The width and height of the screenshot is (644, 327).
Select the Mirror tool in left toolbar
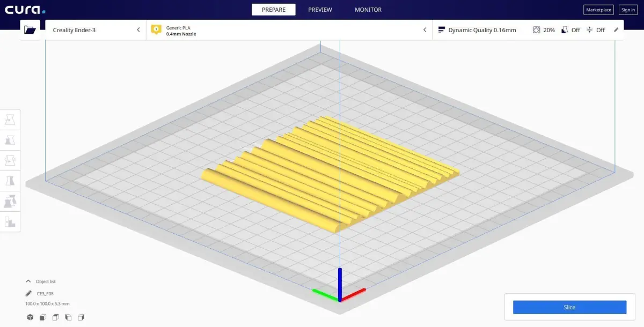[x=10, y=181]
